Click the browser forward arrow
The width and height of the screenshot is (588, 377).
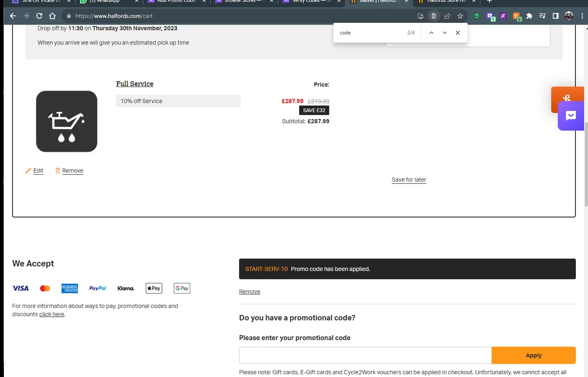[x=26, y=16]
